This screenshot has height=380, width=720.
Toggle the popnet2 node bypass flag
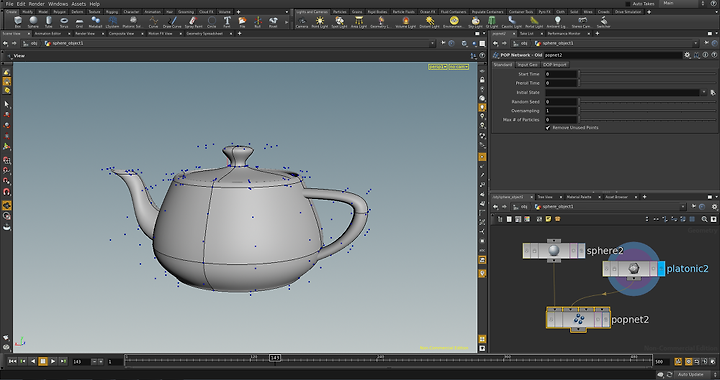pyautogui.click(x=551, y=320)
